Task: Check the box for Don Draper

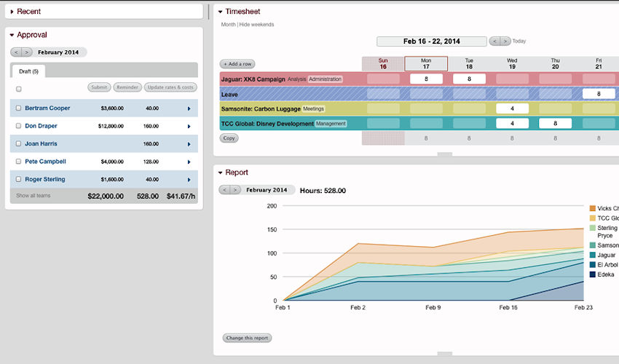Action: tap(19, 126)
